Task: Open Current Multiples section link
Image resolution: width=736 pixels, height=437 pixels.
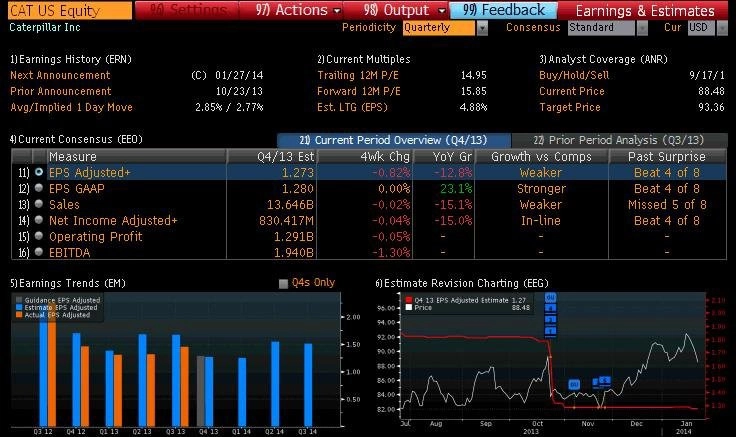Action: [364, 59]
